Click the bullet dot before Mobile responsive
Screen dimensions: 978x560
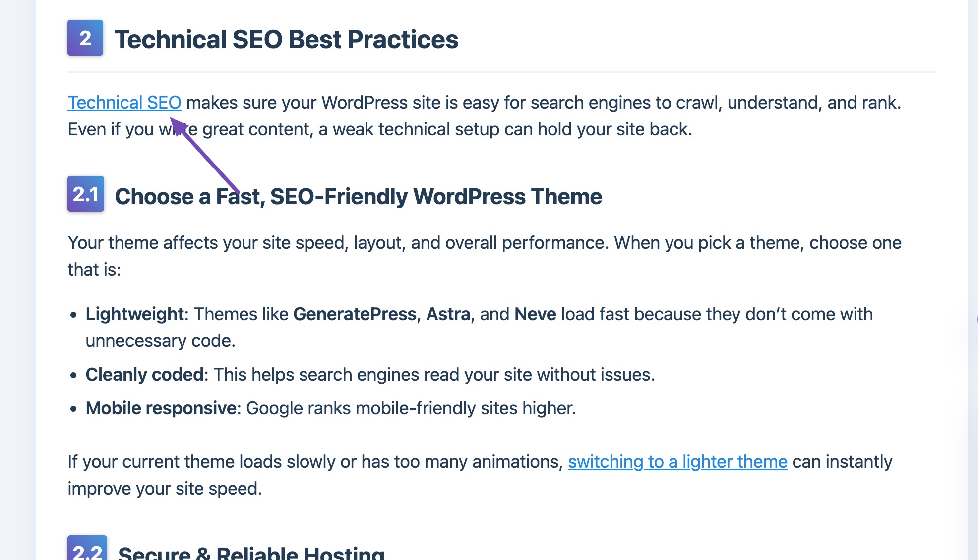pyautogui.click(x=74, y=409)
